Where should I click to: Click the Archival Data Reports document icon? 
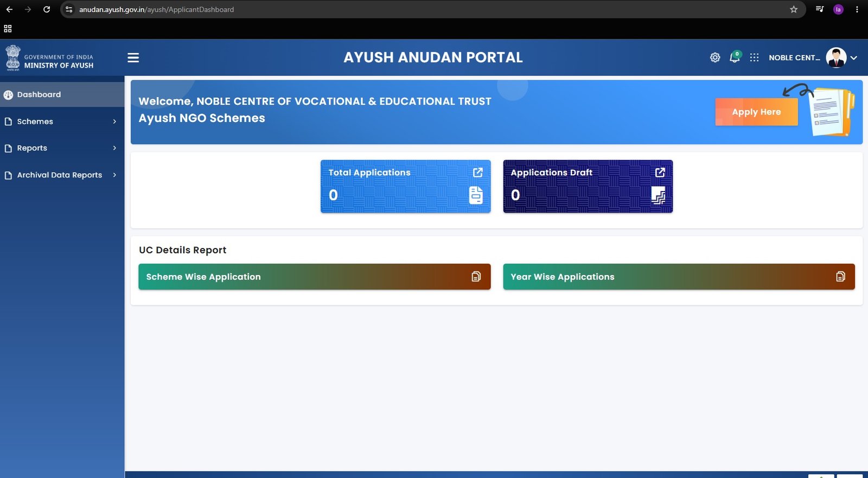tap(8, 175)
